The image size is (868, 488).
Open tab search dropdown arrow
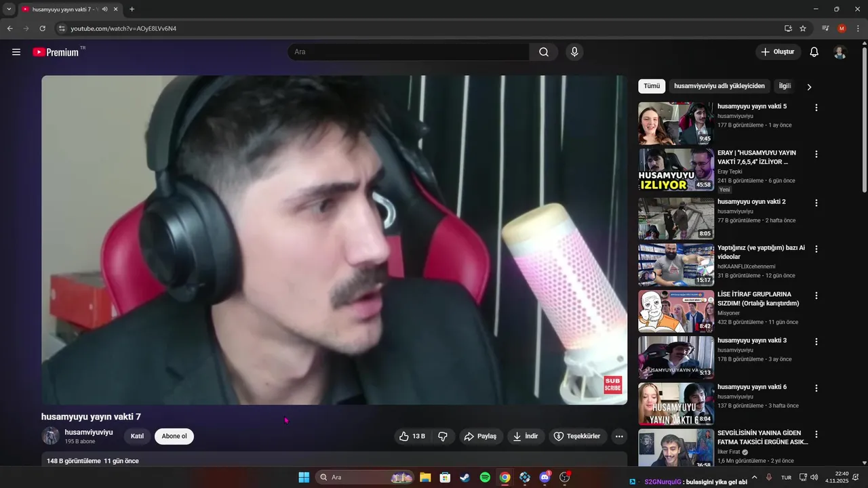pos(9,9)
